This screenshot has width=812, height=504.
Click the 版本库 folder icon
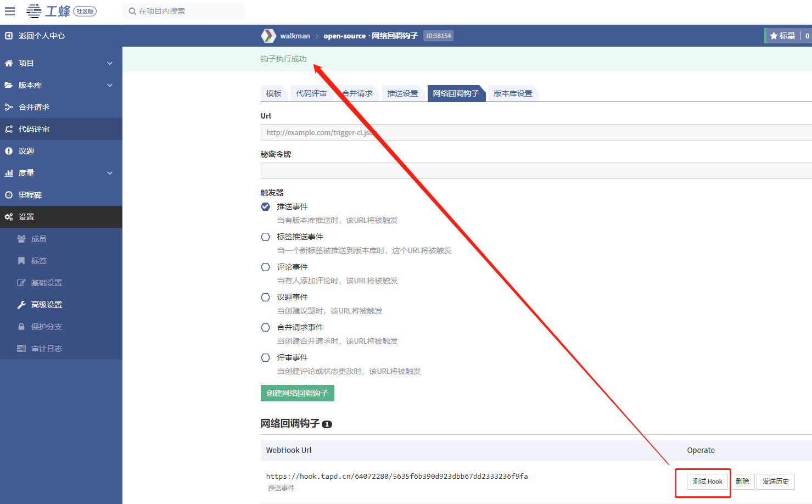9,85
